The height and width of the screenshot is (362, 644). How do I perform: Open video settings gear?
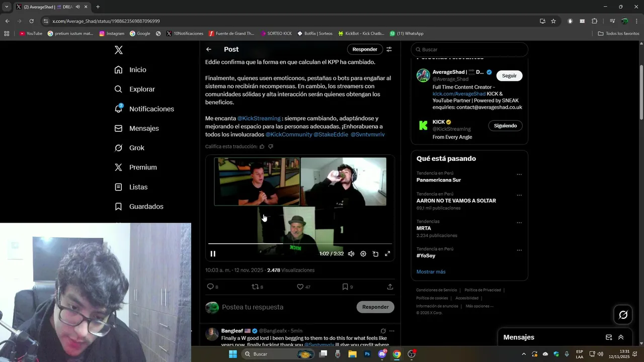tap(363, 254)
